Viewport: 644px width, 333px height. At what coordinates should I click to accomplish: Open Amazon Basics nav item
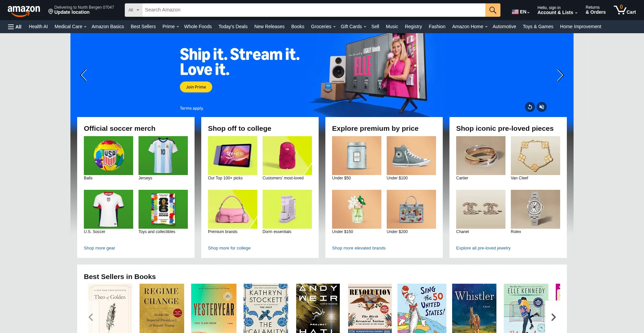point(108,26)
